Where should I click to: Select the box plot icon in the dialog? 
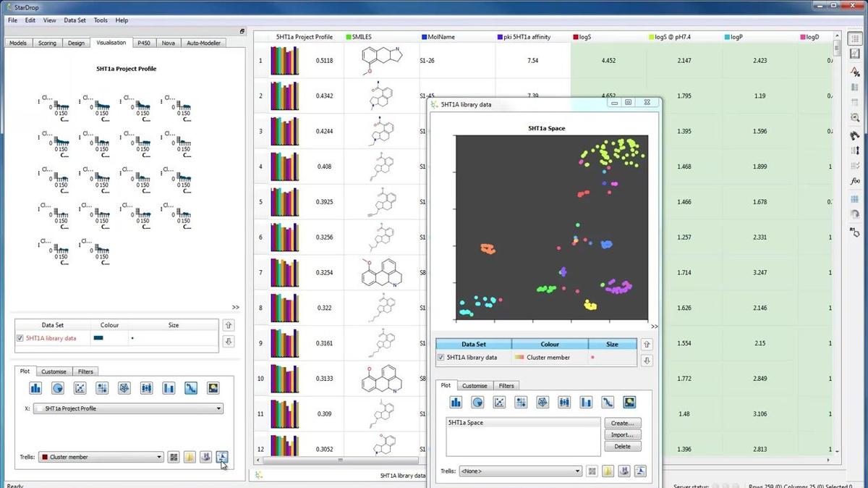click(565, 403)
